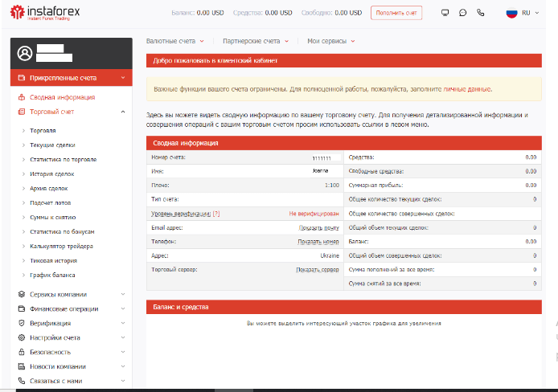
Task: Open Суммы к снятию menu item
Action: (53, 217)
